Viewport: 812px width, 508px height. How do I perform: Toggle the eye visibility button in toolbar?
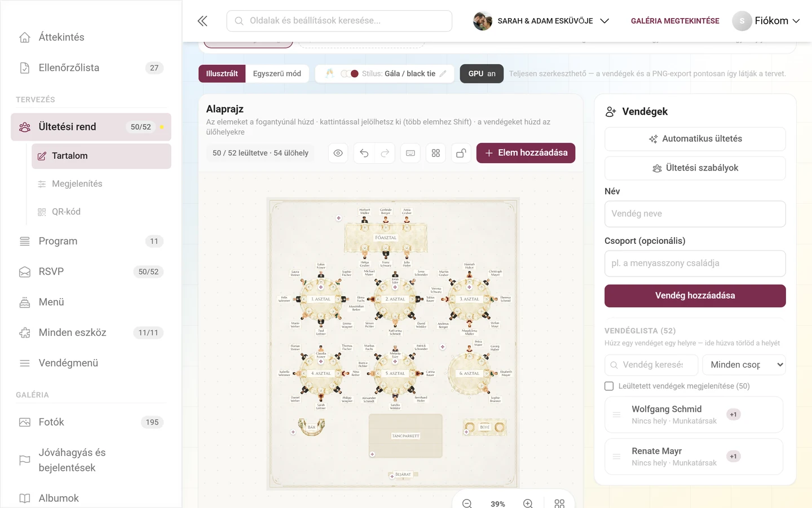pyautogui.click(x=338, y=153)
